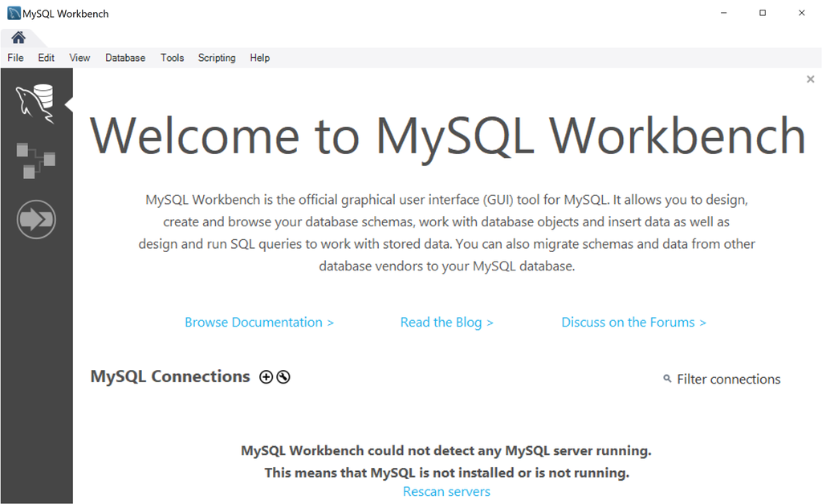Image resolution: width=822 pixels, height=504 pixels.
Task: Click Browse Documentation link
Action: point(259,322)
